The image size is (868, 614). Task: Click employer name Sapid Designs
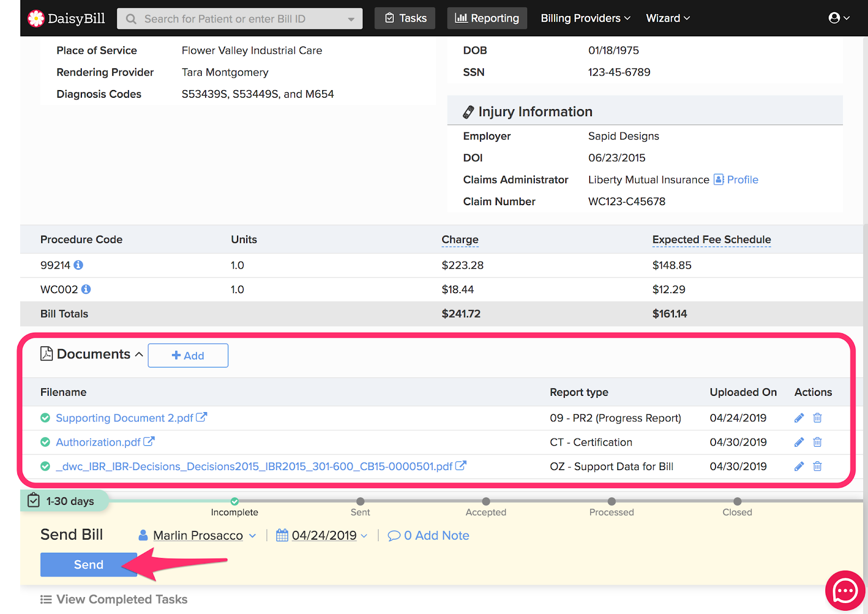coord(623,136)
